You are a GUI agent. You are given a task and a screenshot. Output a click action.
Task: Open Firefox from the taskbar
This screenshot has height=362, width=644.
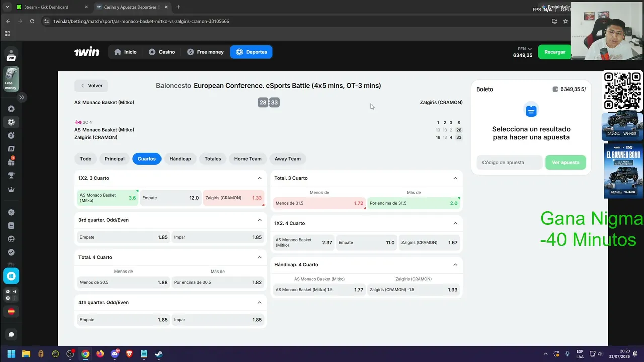coord(100,354)
